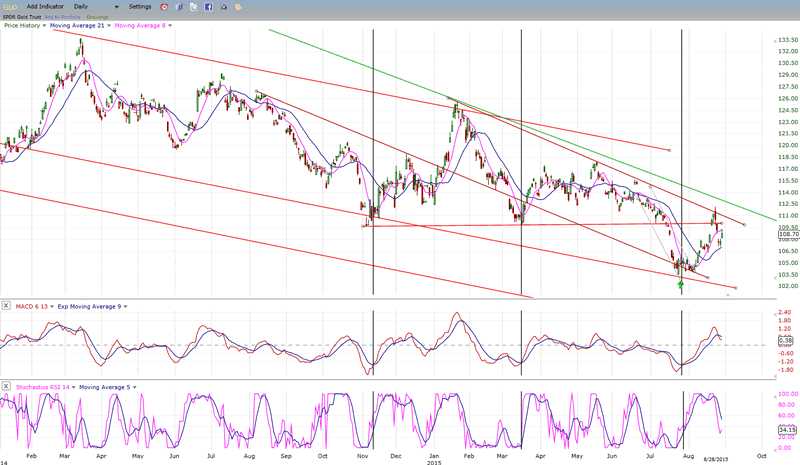Click the Twitter share icon

(x=193, y=6)
